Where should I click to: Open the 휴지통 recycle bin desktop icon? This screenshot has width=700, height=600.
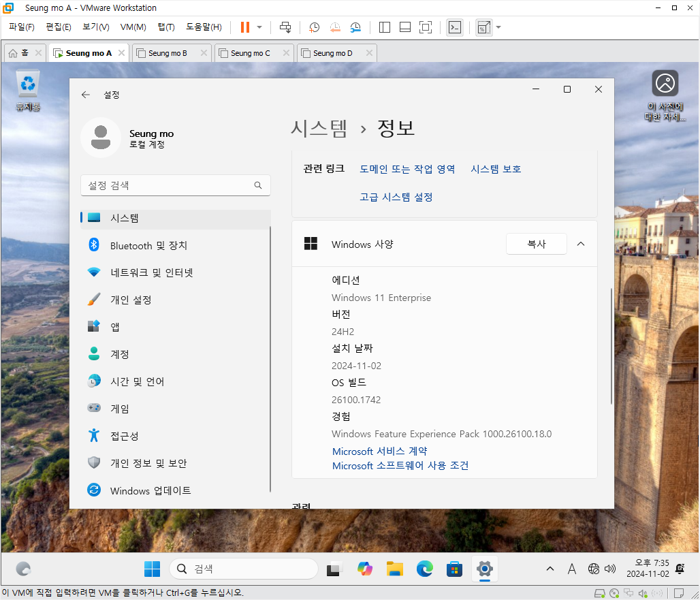point(28,91)
